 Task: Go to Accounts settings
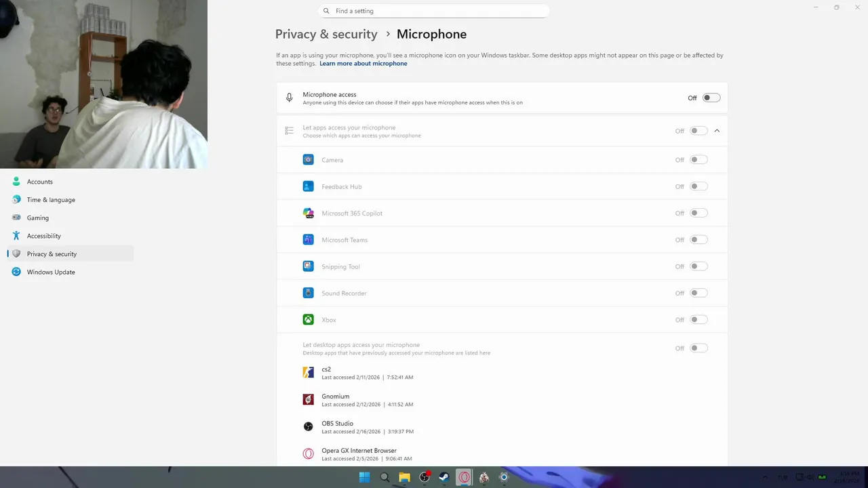71,182
